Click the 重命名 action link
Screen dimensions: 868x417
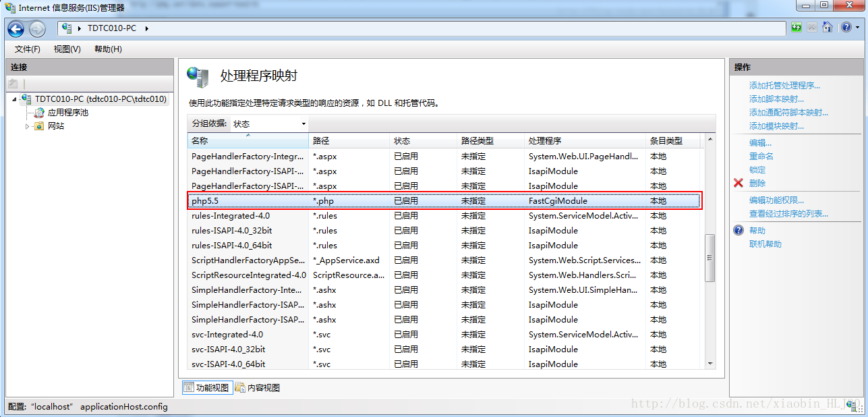(x=761, y=156)
